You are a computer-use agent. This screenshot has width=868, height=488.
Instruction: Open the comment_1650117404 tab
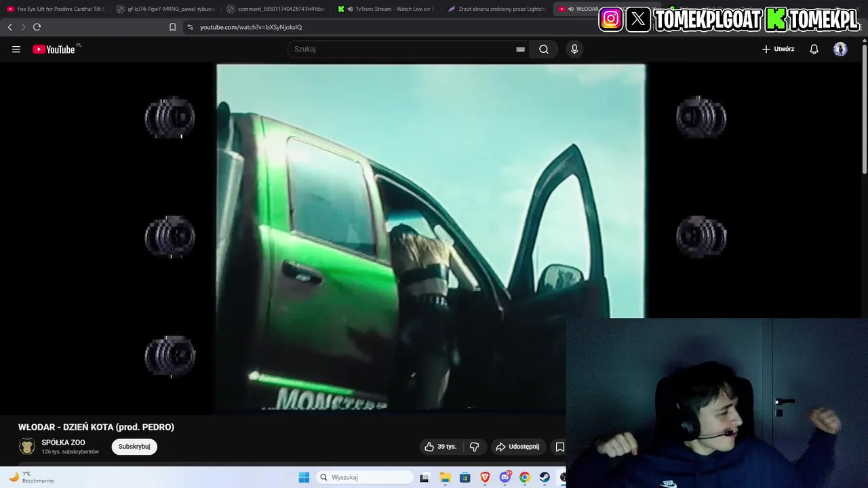[275, 9]
